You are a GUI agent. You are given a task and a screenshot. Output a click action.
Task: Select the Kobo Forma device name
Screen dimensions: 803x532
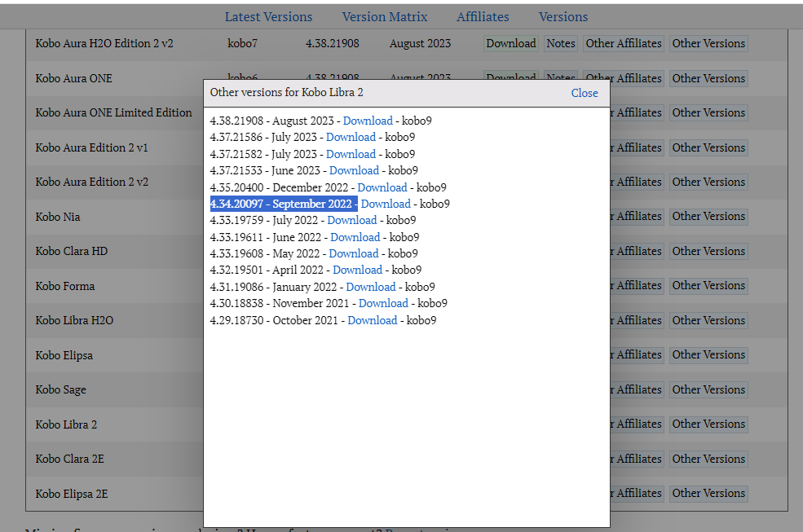click(x=65, y=286)
